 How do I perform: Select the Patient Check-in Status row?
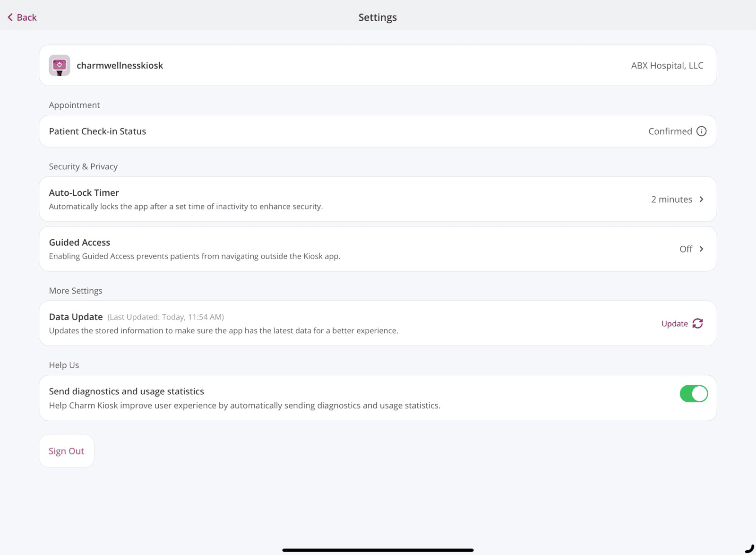click(331, 131)
